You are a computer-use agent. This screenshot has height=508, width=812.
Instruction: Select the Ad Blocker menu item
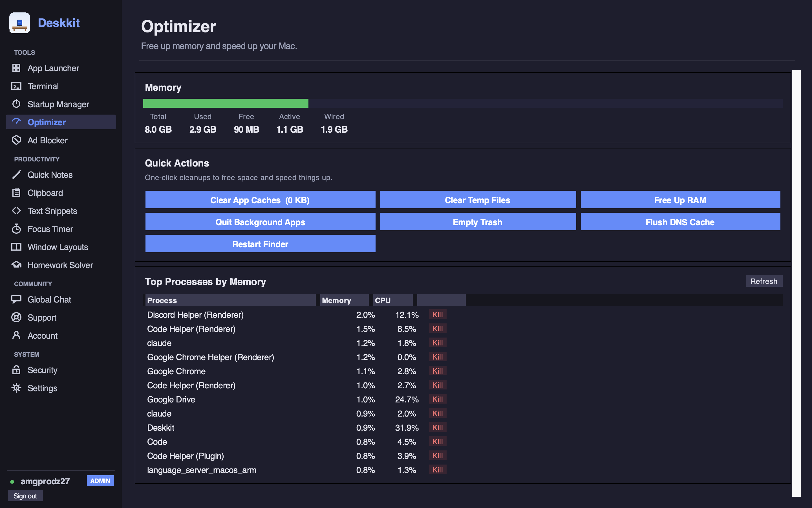(61, 141)
